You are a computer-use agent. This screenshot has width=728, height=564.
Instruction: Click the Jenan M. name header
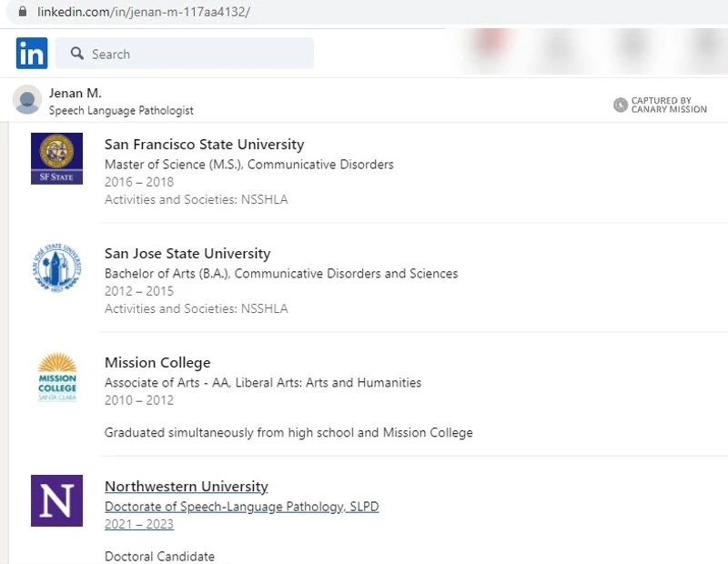pos(76,94)
